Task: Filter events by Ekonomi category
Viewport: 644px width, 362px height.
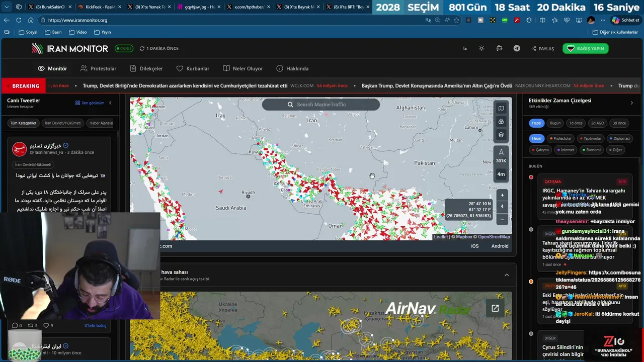Action: [x=591, y=149]
